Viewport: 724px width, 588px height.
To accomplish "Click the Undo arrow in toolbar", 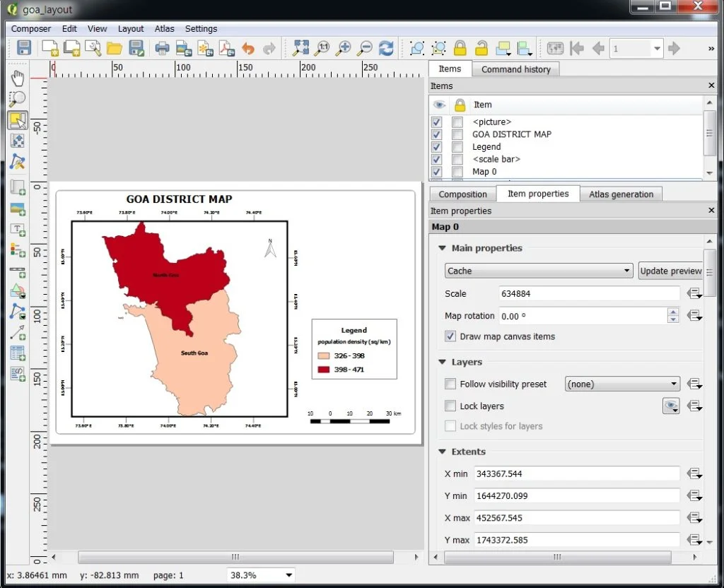I will pos(248,48).
